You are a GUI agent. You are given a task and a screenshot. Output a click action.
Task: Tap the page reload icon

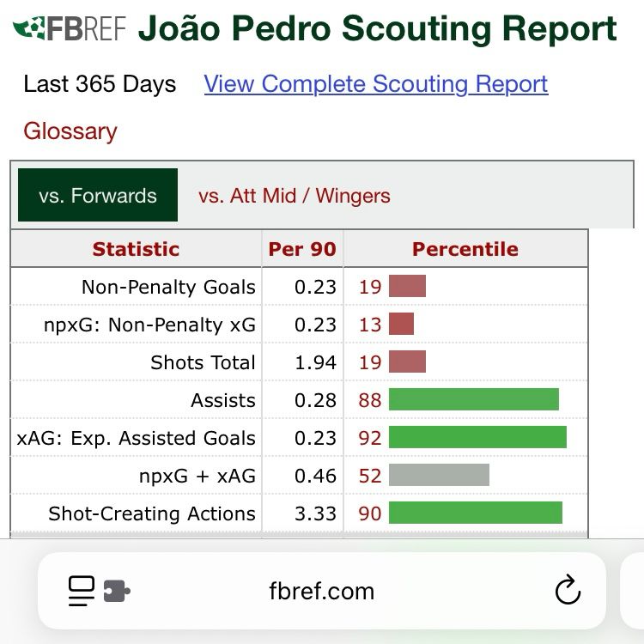pos(568,590)
